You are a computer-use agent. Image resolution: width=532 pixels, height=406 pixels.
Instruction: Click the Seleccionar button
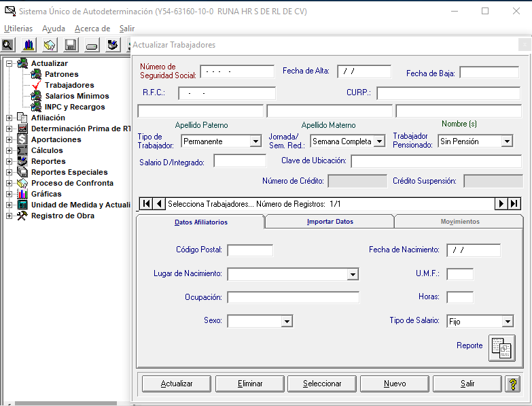[322, 384]
